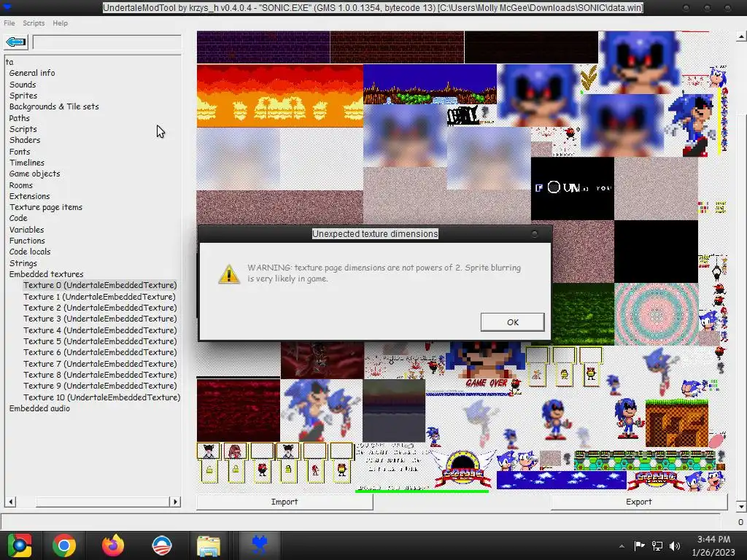The image size is (747, 560).
Task: Select Texture 10 entry
Action: click(x=102, y=397)
